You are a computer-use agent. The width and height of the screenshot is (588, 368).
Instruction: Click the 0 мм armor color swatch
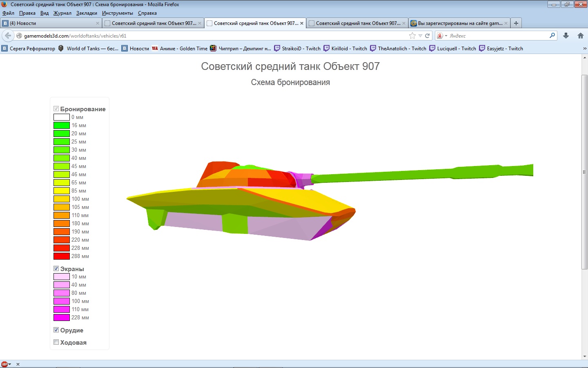pyautogui.click(x=62, y=117)
